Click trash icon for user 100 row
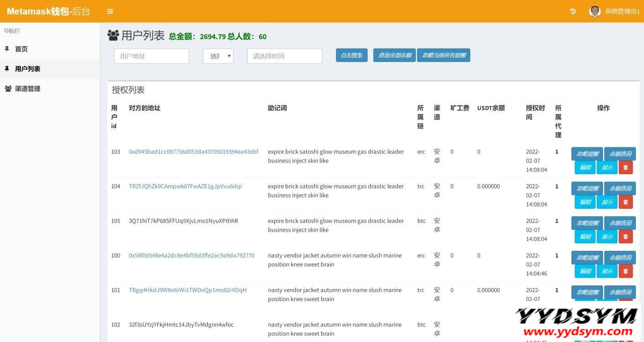The height and width of the screenshot is (342, 644). point(625,271)
